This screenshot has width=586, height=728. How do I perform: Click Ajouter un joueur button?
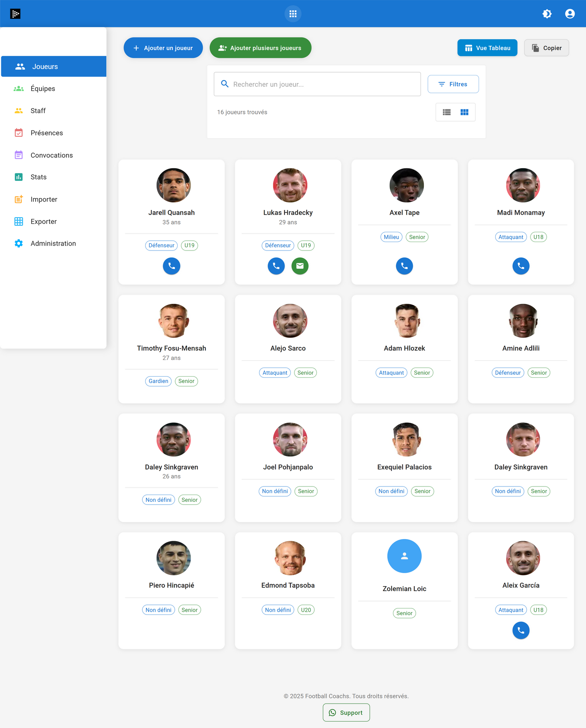(x=163, y=48)
